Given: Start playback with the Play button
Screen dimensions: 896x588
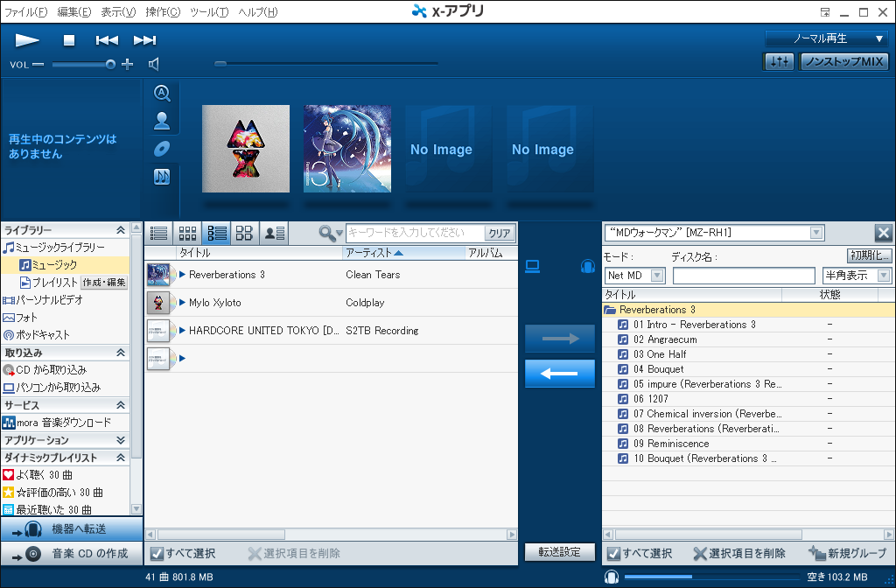Looking at the screenshot, I should 27,40.
